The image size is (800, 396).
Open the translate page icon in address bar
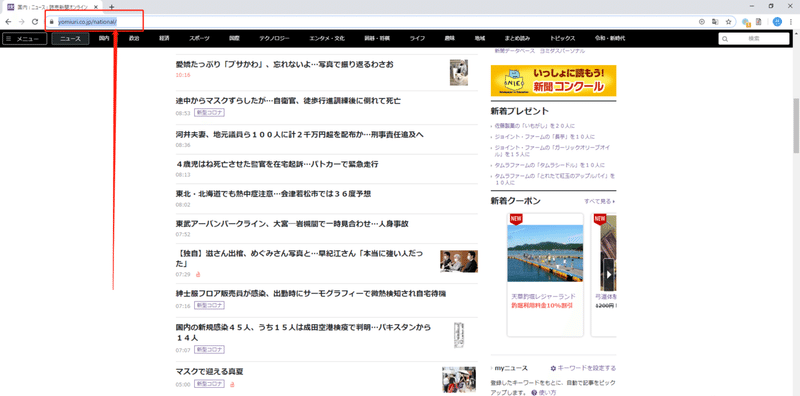tap(715, 22)
